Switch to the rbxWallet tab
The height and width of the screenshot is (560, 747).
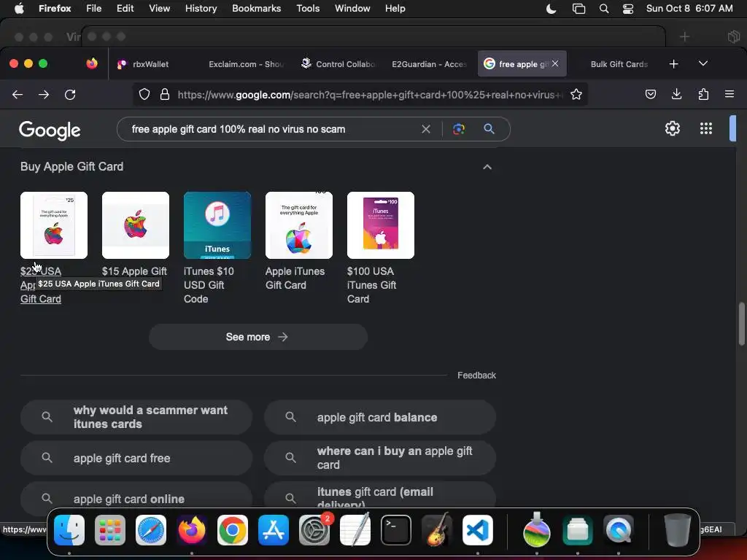[150, 64]
